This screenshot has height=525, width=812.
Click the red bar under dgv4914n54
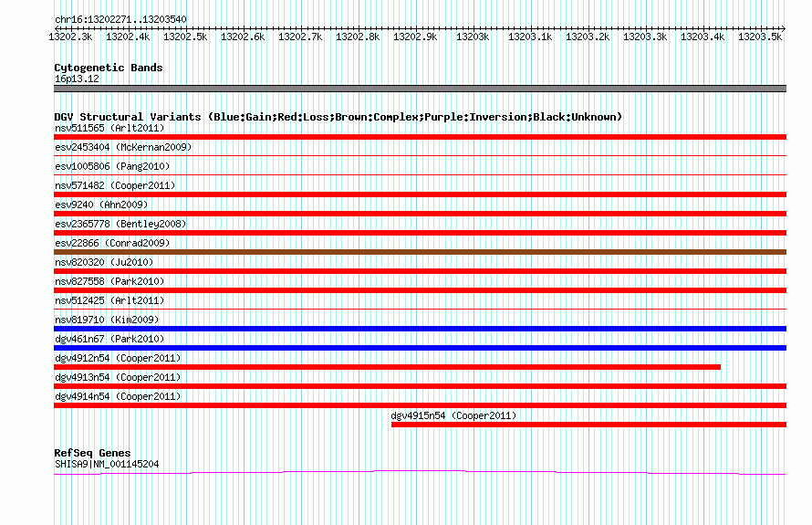[420, 405]
